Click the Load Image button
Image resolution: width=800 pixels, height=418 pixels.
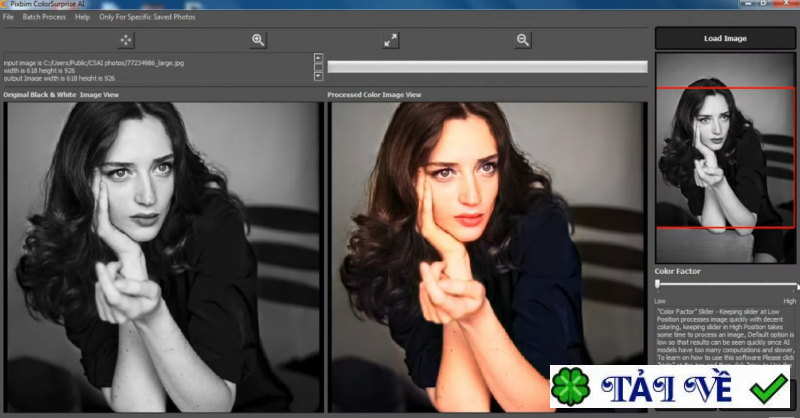coord(725,38)
